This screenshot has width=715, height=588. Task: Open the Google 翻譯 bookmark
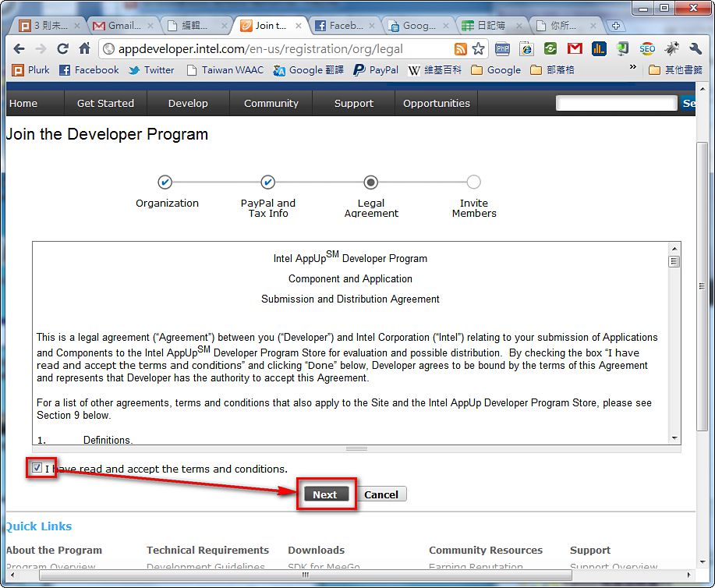[x=308, y=69]
